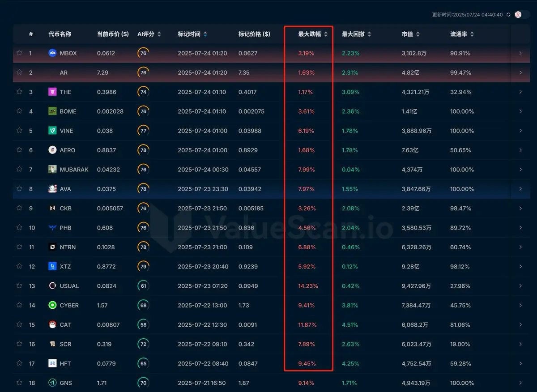Star the AVA row as favorite

point(19,188)
